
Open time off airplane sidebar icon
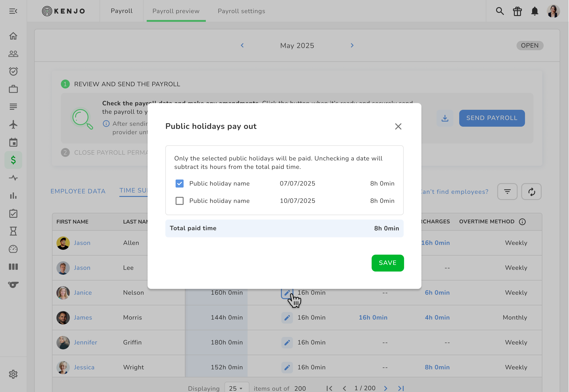point(13,124)
